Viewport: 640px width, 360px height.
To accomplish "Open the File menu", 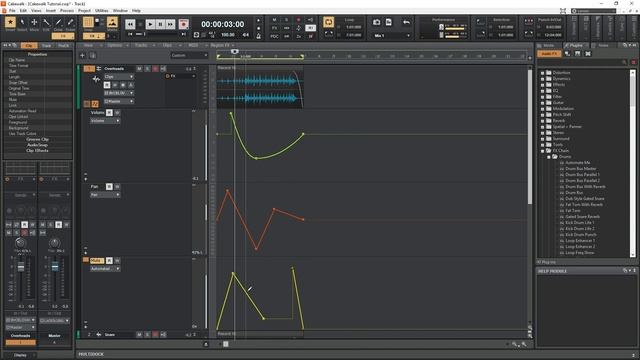I will click(x=12, y=11).
